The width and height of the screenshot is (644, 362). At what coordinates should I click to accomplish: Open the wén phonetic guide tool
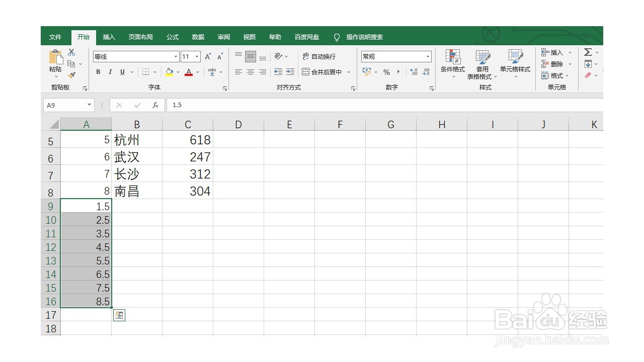click(212, 72)
